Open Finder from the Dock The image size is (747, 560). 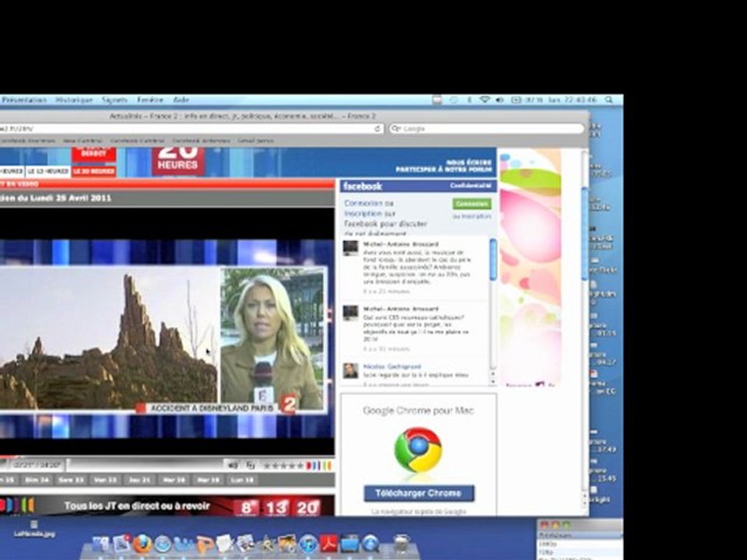pyautogui.click(x=100, y=544)
